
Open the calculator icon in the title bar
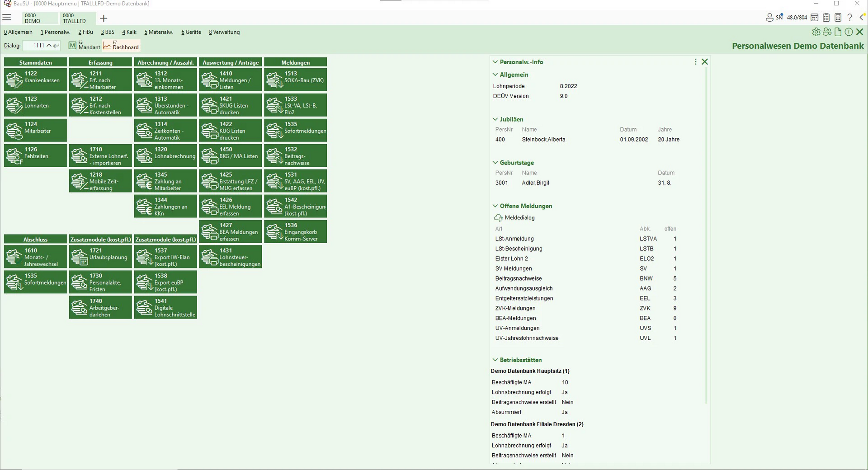click(838, 17)
